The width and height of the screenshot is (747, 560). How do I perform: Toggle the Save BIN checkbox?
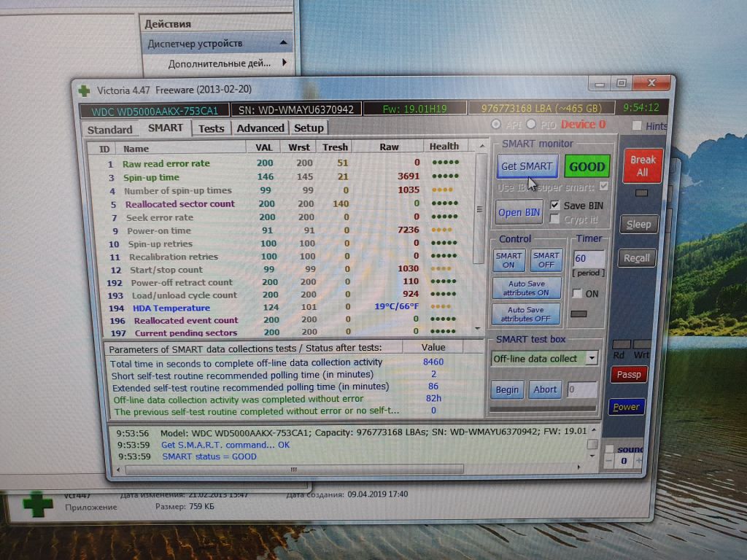pyautogui.click(x=554, y=205)
